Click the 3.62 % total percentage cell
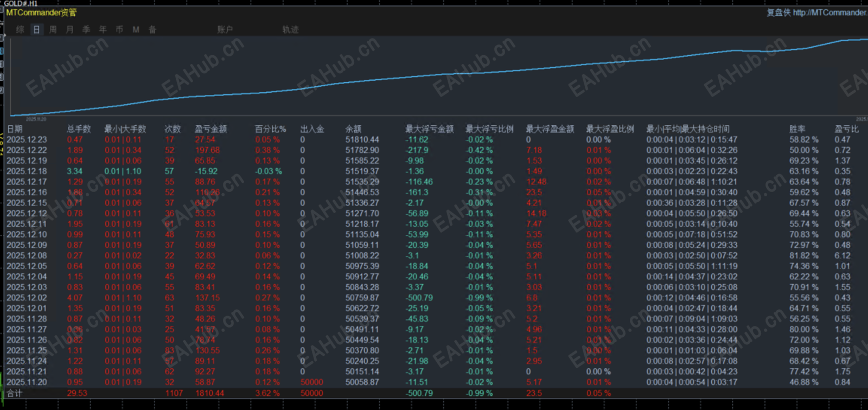This screenshot has height=410, width=868. [267, 393]
